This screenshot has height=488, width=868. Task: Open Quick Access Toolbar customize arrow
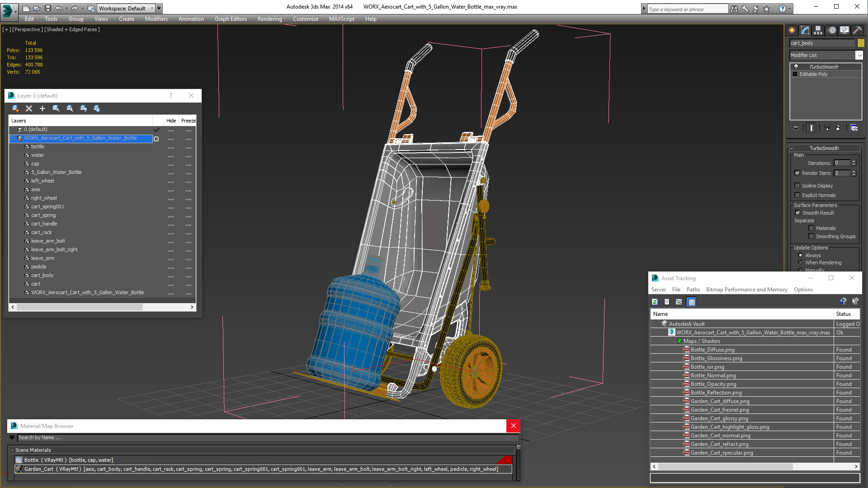(x=159, y=8)
